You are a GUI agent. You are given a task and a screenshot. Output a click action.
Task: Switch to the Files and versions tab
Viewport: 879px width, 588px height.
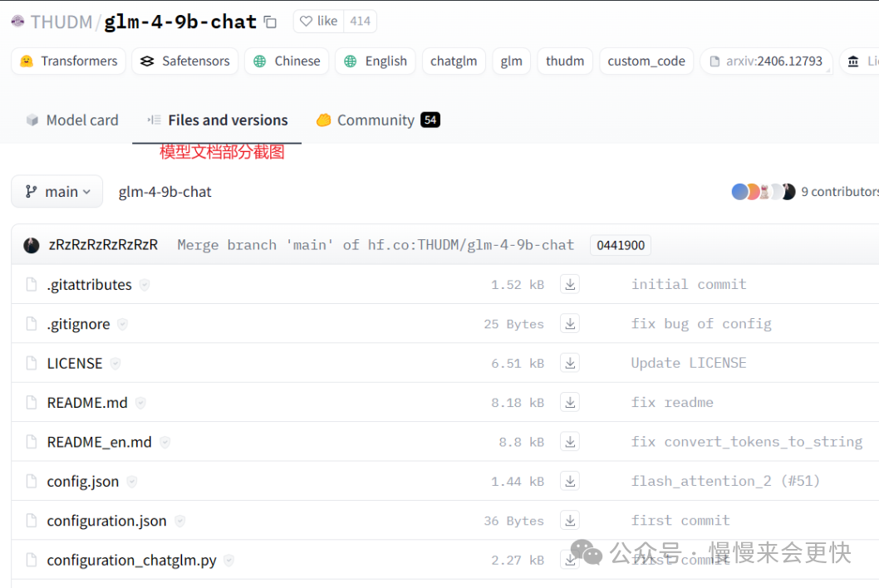point(217,120)
